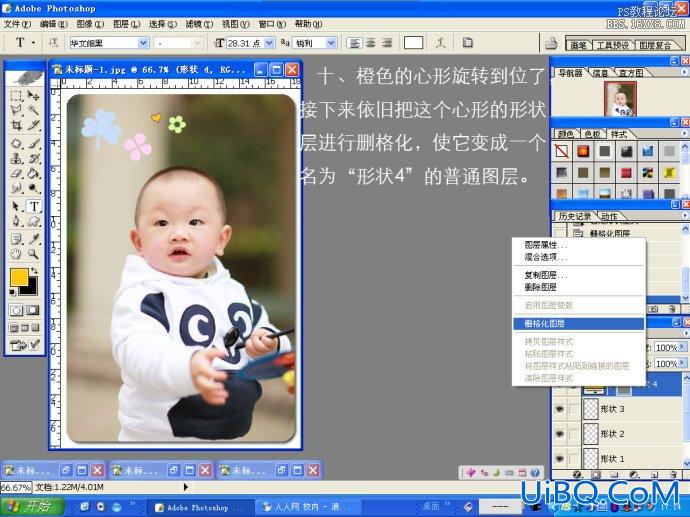Open the layer opacity 100% slider arrow
This screenshot has width=690, height=517.
click(683, 347)
